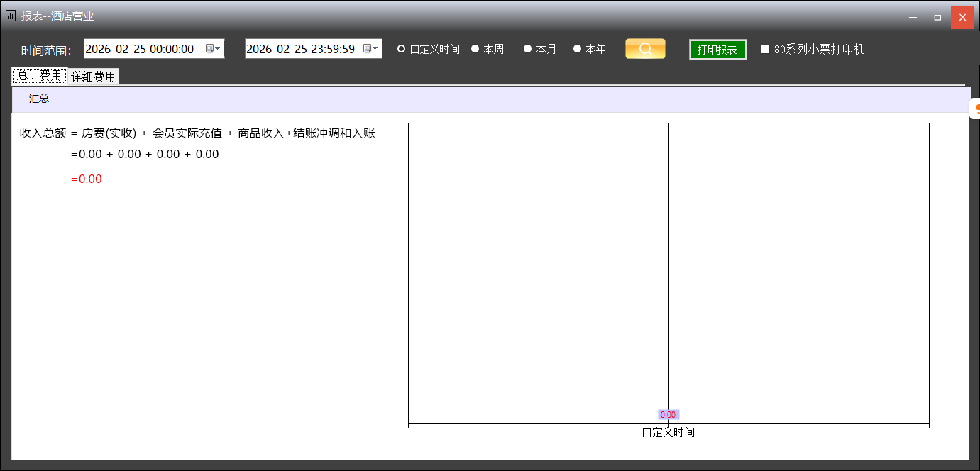
Task: Switch to the 详细费用 tab
Action: pos(93,77)
